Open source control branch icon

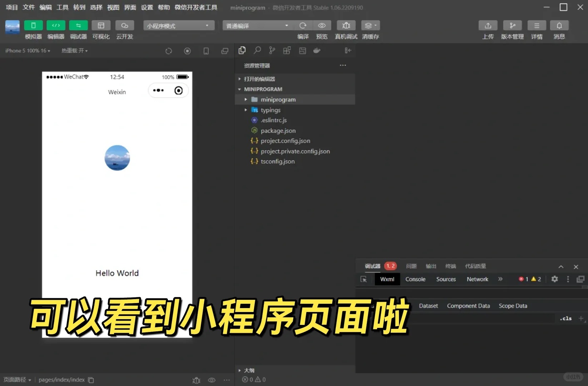coord(272,50)
